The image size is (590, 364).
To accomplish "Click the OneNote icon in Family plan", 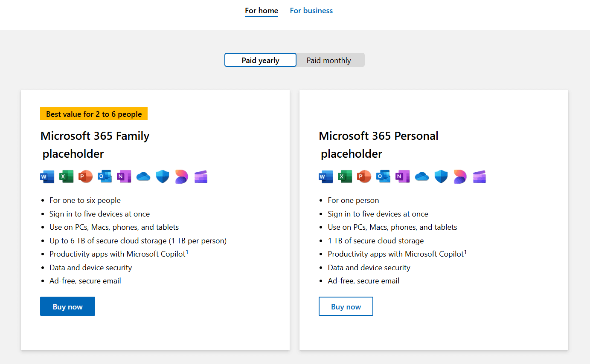I will (124, 176).
